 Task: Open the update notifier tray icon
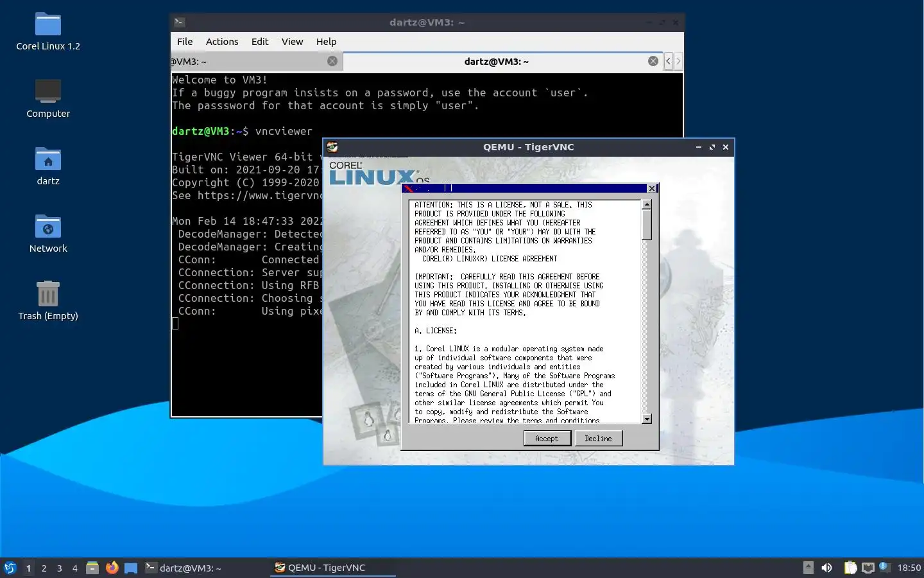click(x=884, y=566)
